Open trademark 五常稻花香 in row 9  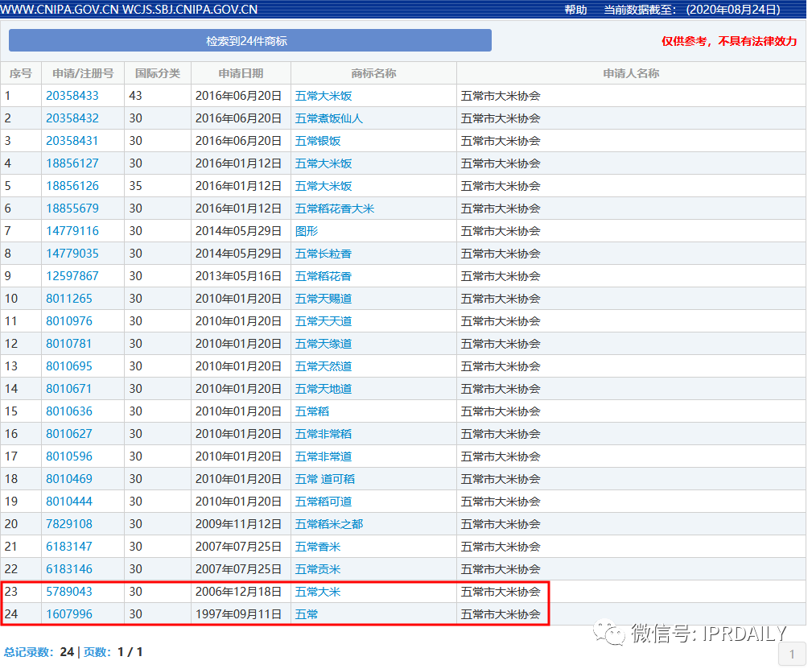coord(324,276)
